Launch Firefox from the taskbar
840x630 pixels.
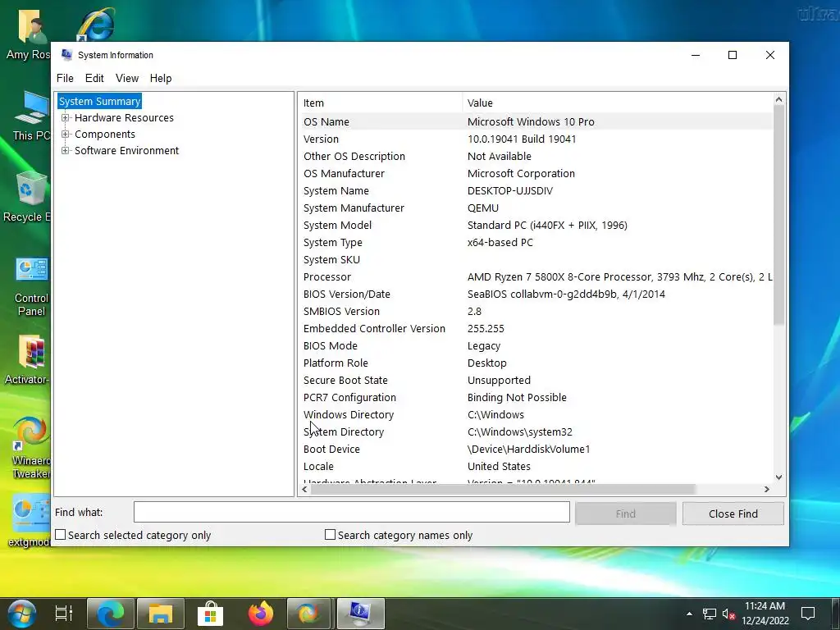260,614
